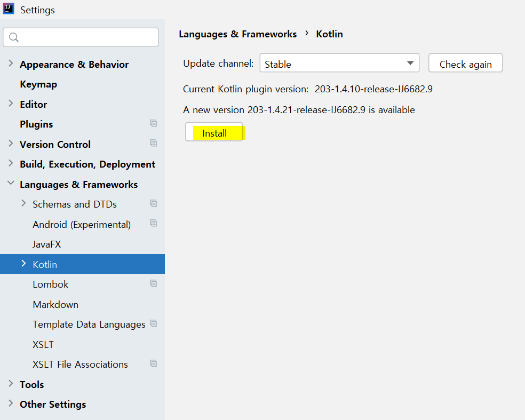The width and height of the screenshot is (525, 420).
Task: Select XSLT File Associations item
Action: [x=81, y=364]
